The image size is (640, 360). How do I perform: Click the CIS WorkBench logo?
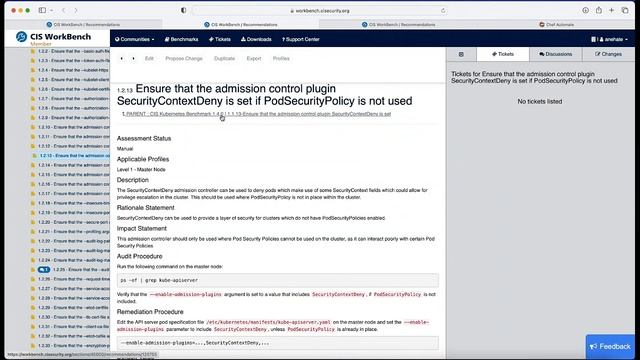click(x=53, y=37)
